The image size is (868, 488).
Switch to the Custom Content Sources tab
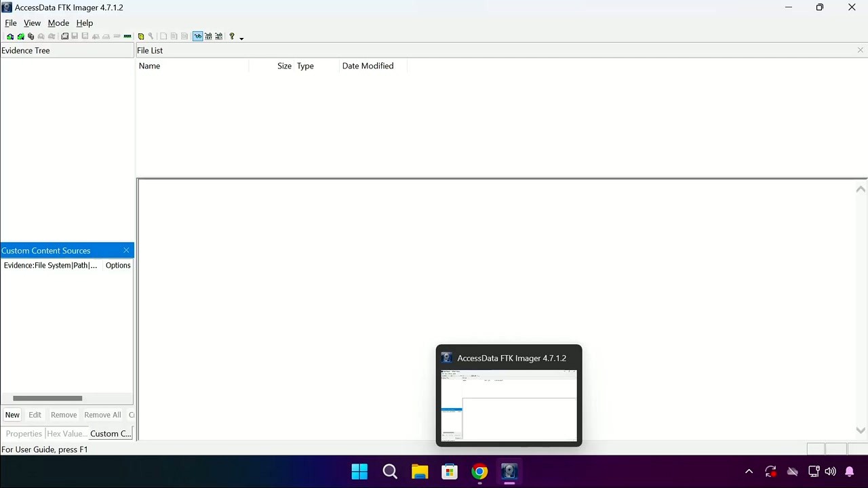point(110,433)
